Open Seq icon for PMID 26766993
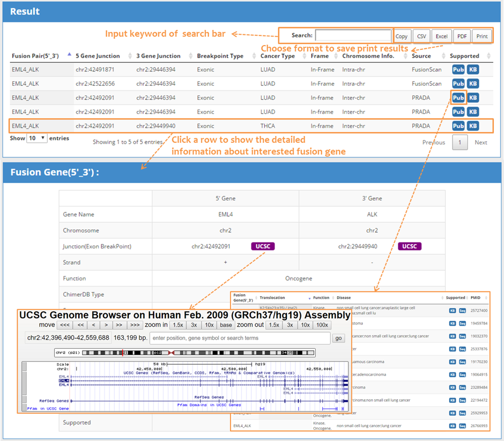Screen dimensions: 504x441 pos(462,426)
